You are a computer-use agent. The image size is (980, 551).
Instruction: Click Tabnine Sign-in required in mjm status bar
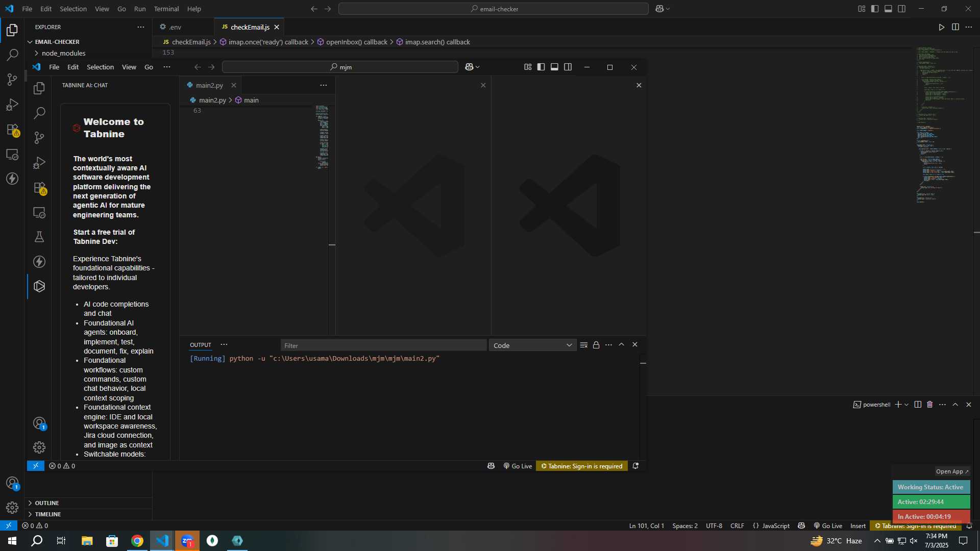click(582, 466)
